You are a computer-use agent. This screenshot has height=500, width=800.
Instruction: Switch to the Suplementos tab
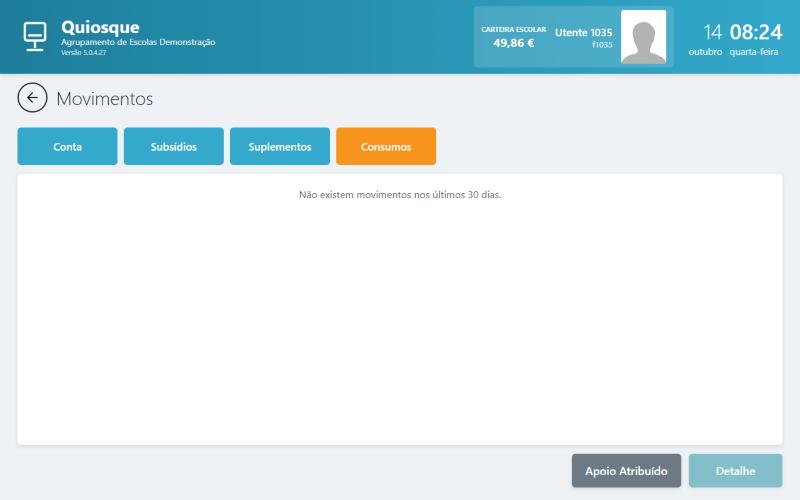tap(280, 146)
